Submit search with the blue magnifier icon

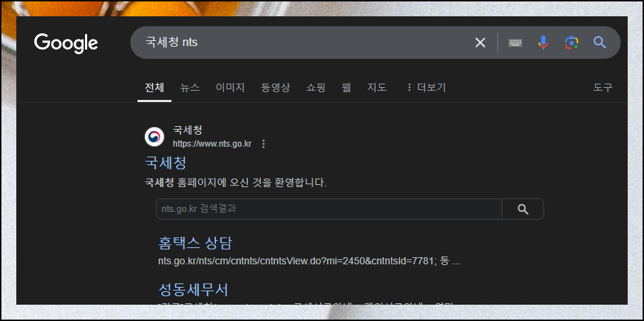pos(599,42)
